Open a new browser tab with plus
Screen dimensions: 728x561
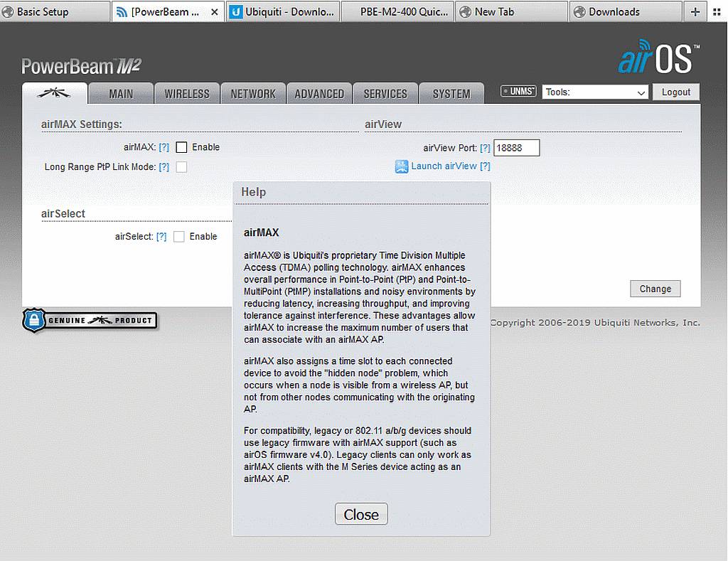[x=695, y=11]
